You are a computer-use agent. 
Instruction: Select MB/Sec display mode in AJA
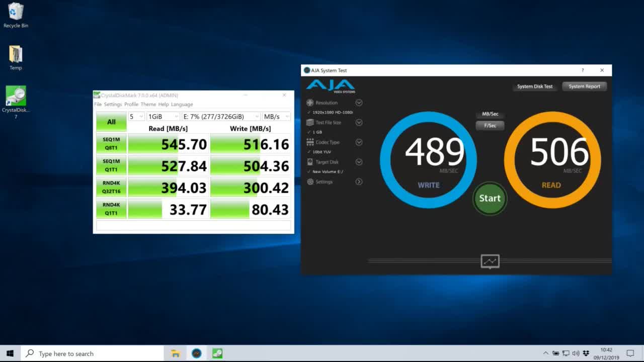point(490,114)
